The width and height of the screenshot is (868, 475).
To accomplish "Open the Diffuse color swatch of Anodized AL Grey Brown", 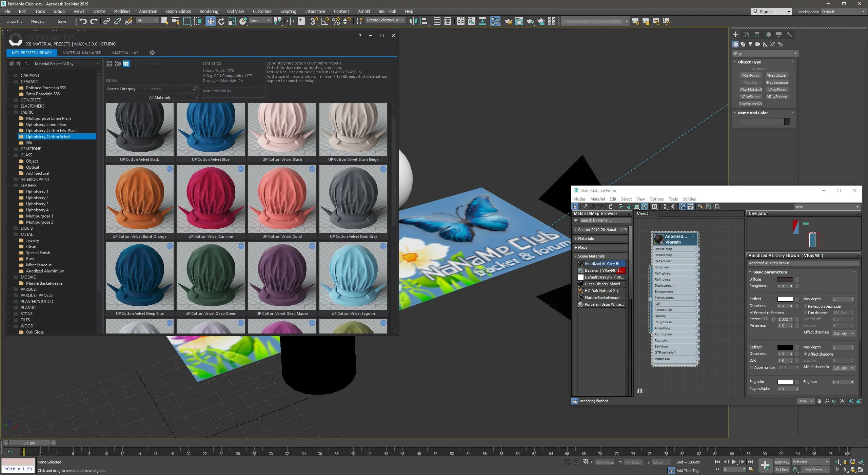I will click(x=785, y=279).
